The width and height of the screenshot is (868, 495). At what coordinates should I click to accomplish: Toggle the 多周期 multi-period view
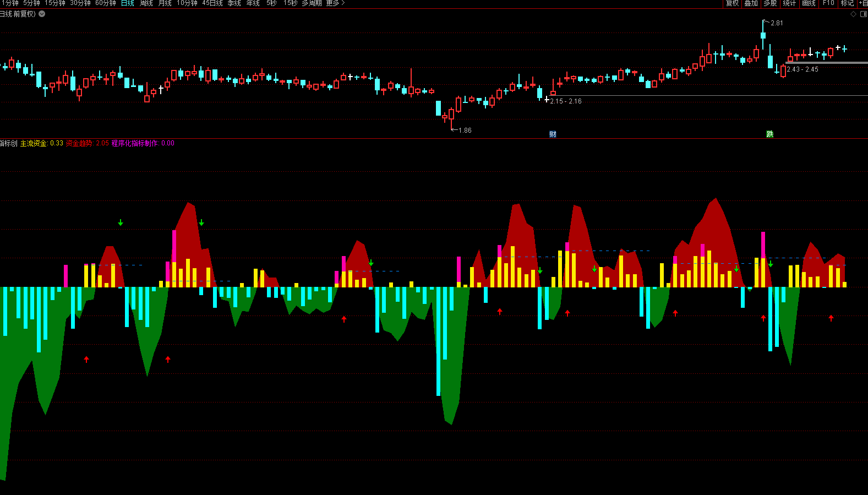(x=312, y=3)
